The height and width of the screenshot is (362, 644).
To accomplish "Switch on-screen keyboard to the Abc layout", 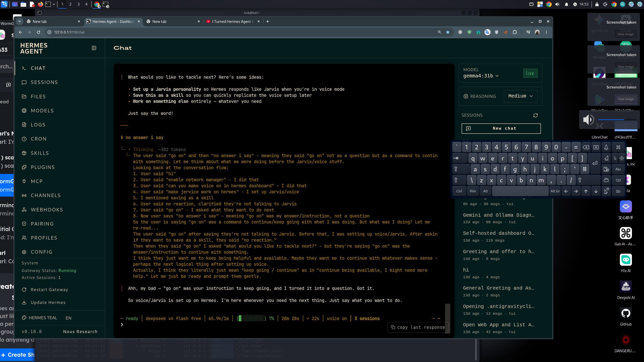I will tap(618, 169).
